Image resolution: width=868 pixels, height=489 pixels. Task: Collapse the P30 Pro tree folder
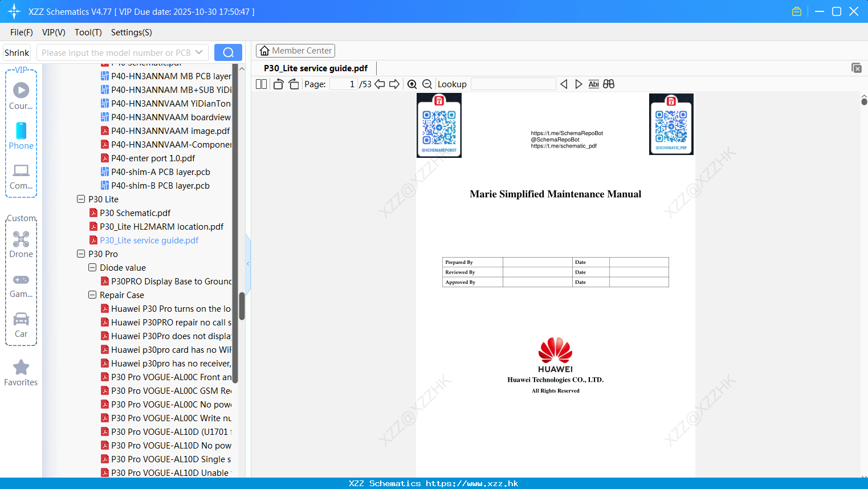[81, 254]
